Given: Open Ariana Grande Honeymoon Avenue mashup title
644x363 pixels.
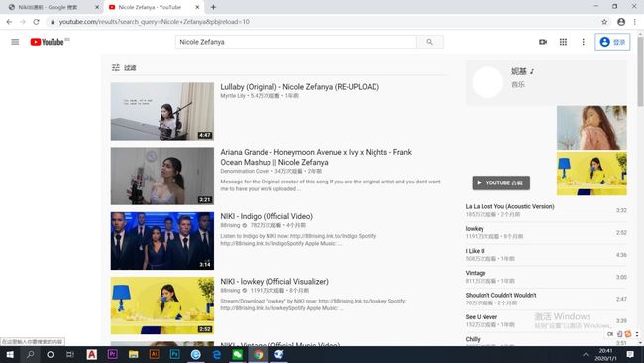Looking at the screenshot, I should pos(316,157).
